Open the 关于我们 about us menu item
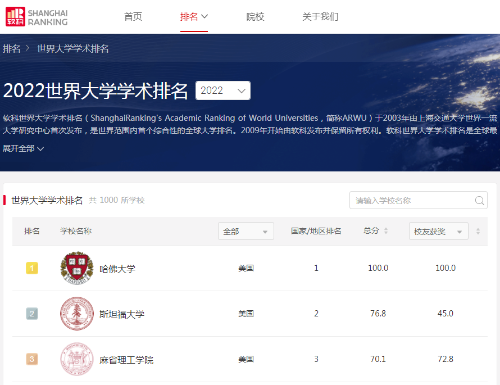The width and height of the screenshot is (500, 385). 320,16
